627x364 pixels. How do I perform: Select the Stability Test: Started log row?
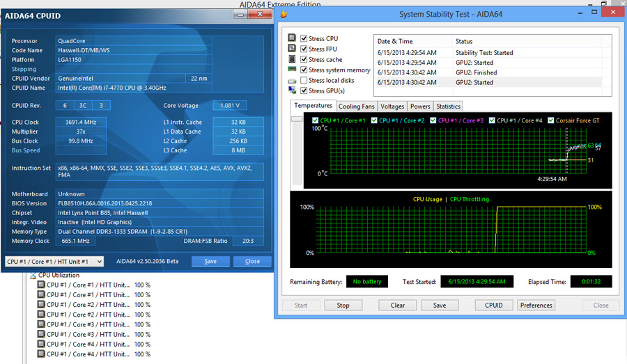488,53
